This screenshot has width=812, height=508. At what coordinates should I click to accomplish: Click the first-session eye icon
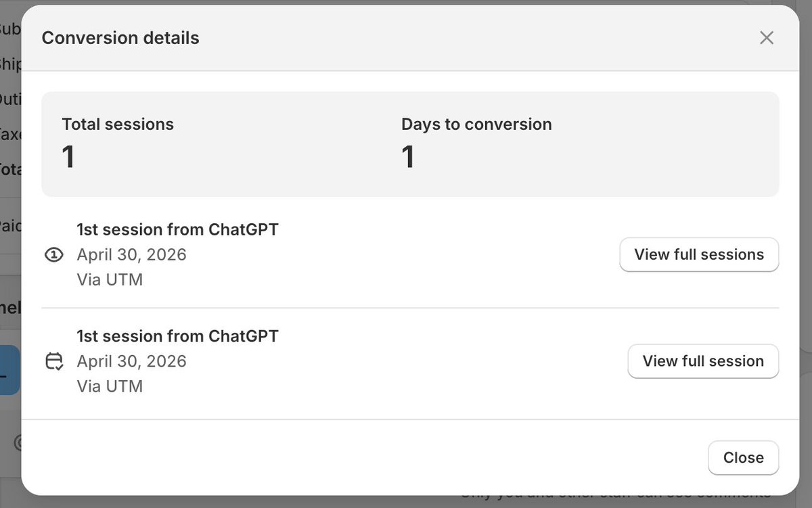54,255
